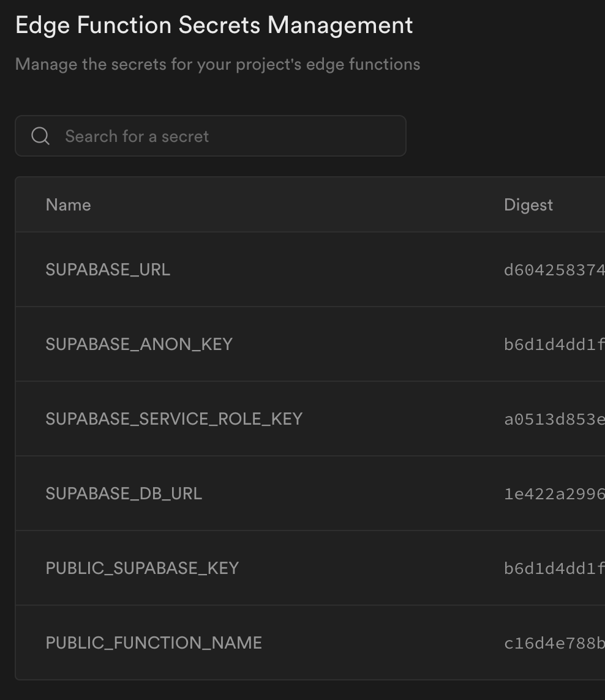The image size is (605, 700).
Task: Click the Edge Function Secrets Management heading
Action: (x=214, y=26)
